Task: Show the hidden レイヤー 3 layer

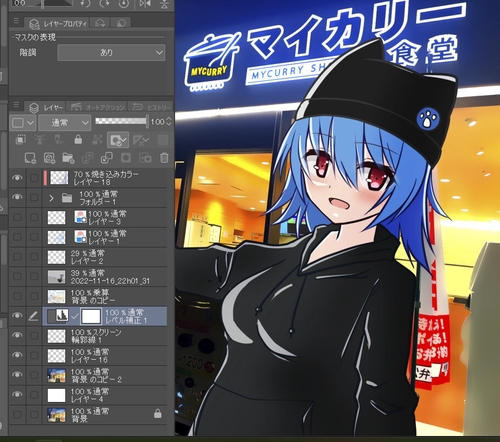Action: click(17, 217)
